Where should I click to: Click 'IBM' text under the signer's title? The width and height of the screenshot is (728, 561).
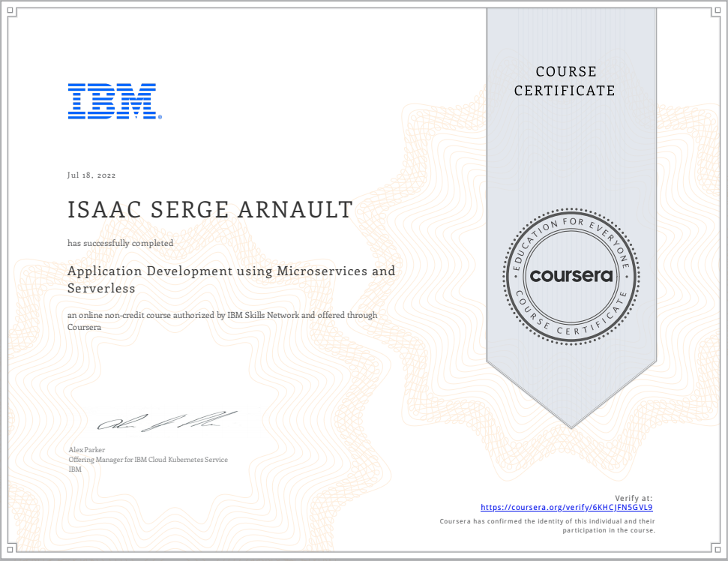pyautogui.click(x=75, y=469)
